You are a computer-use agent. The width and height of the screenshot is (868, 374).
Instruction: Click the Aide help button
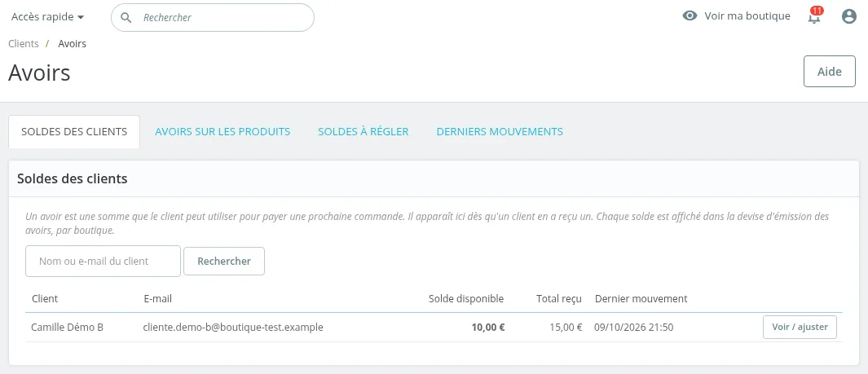[x=829, y=72]
